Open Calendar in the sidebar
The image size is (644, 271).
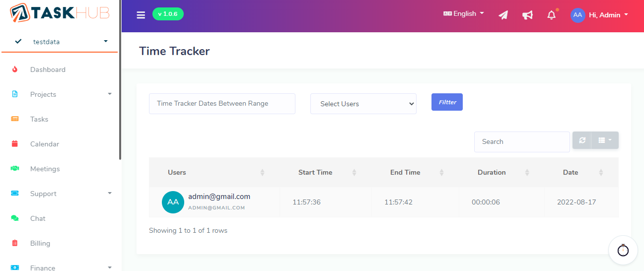coord(45,144)
